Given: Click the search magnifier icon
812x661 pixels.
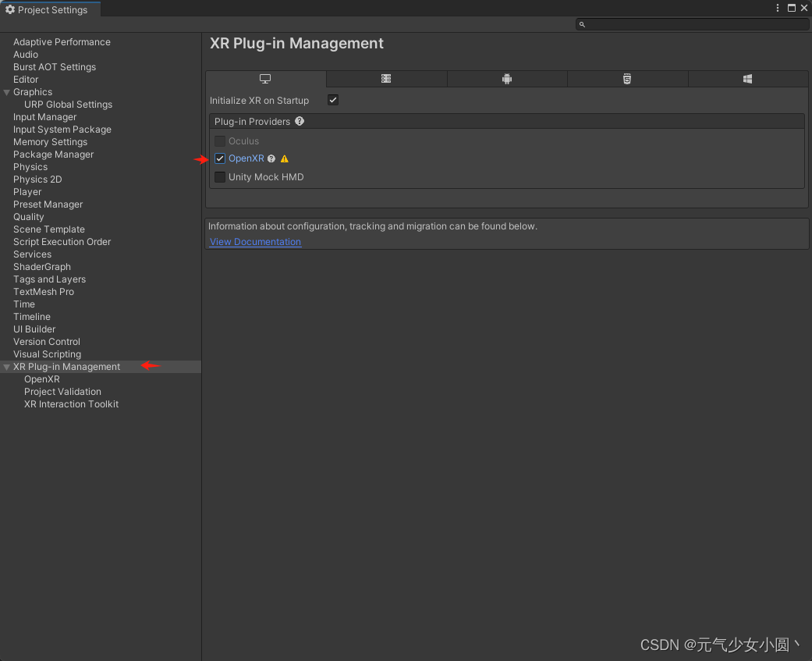Looking at the screenshot, I should click(x=582, y=24).
